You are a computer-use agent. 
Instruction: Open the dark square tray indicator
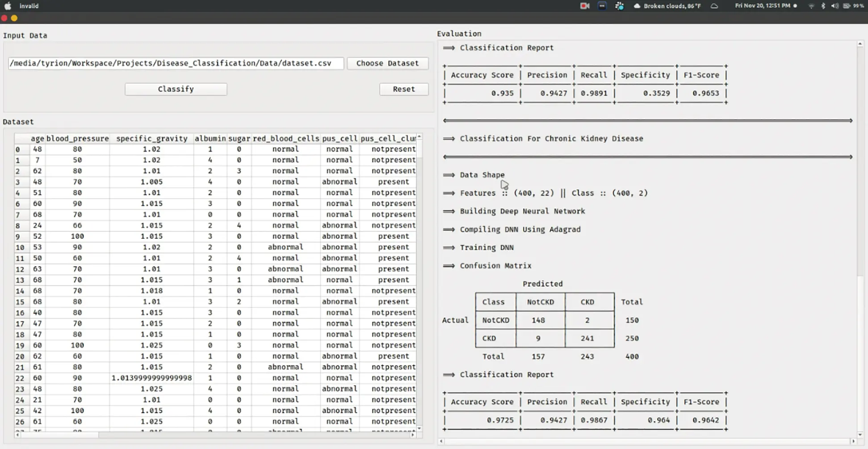coord(602,6)
